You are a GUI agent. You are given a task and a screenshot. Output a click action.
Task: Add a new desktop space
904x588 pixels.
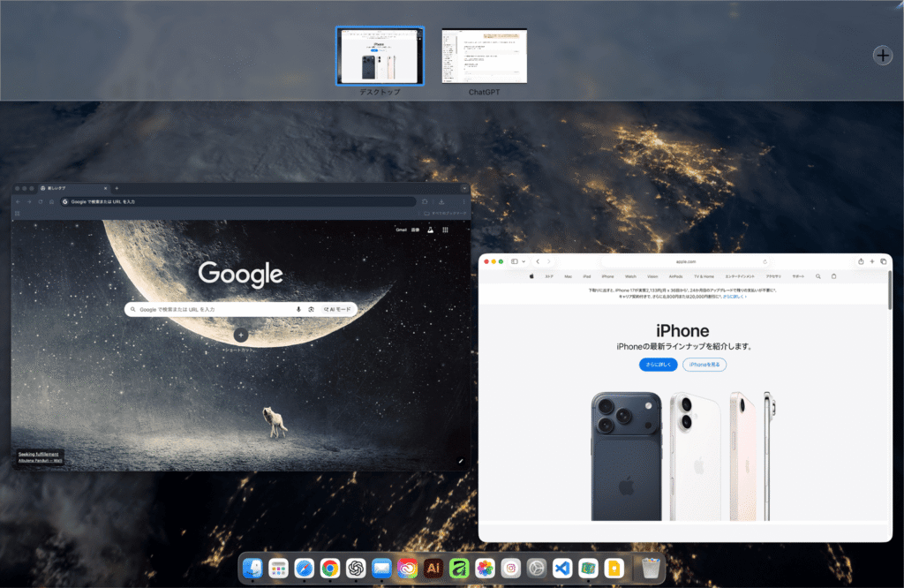point(882,56)
